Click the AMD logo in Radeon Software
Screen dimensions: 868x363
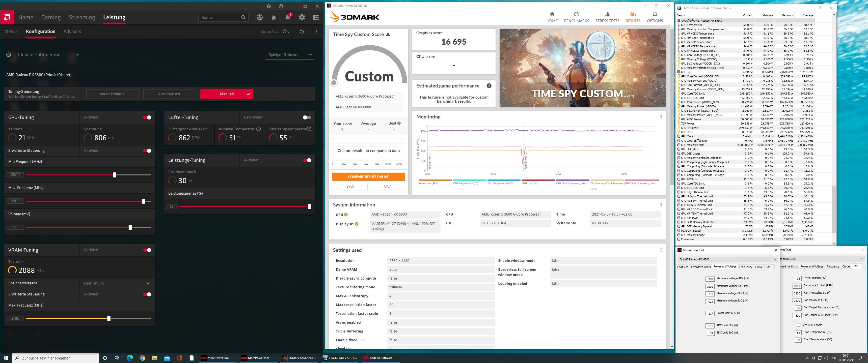(x=7, y=17)
